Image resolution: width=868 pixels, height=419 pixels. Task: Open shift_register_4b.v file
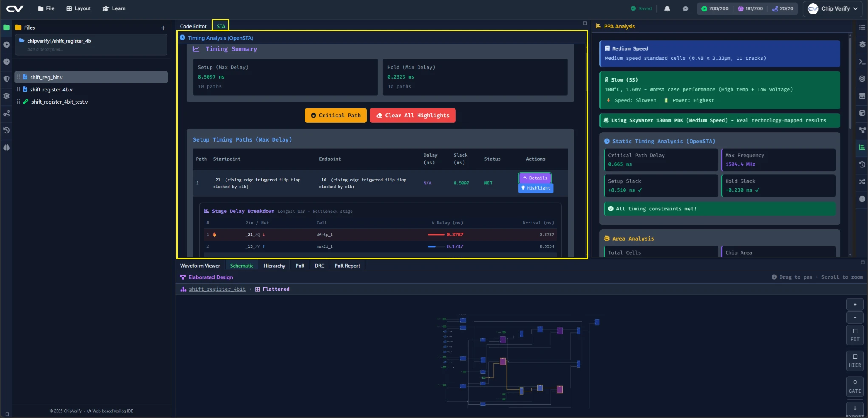pyautogui.click(x=91, y=90)
